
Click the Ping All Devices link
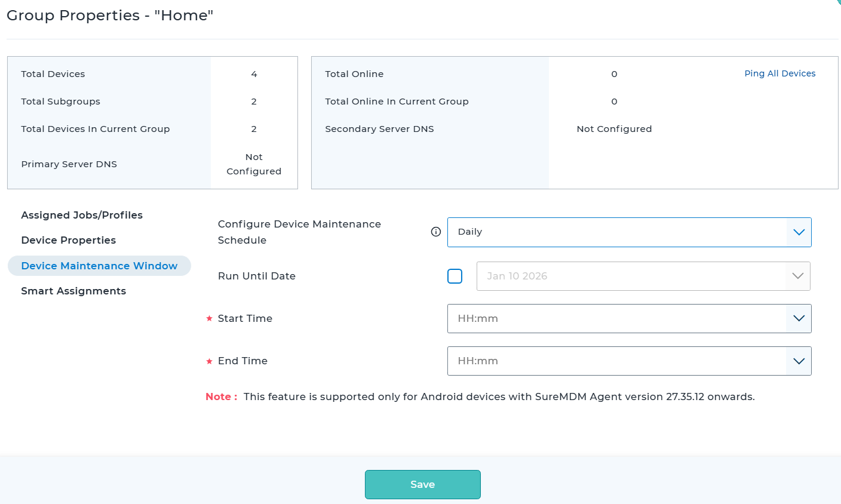[779, 73]
